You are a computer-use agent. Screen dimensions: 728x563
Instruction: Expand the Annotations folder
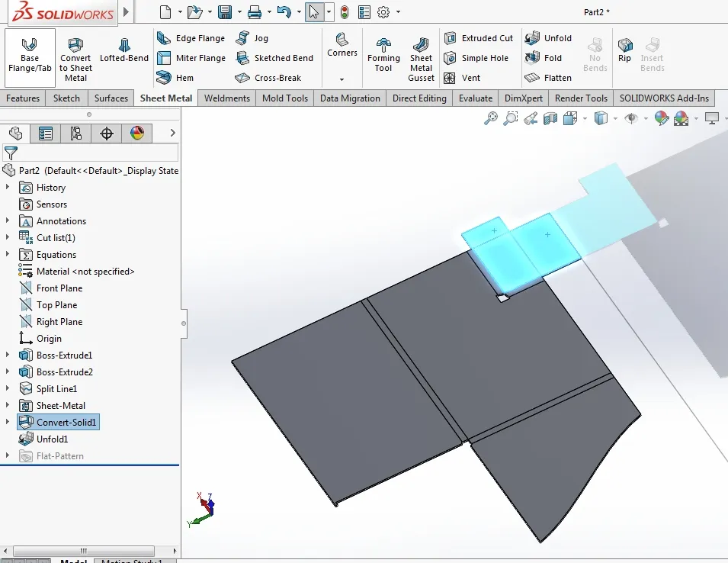coord(8,220)
